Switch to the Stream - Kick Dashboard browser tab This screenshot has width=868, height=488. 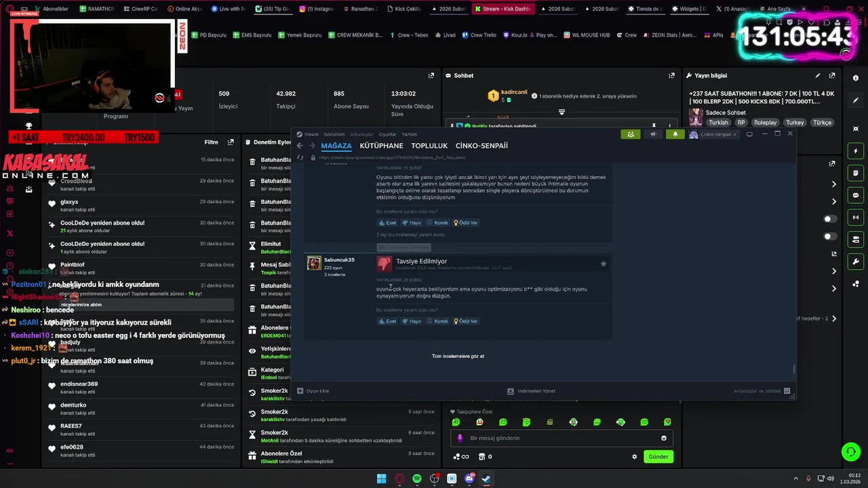point(502,9)
